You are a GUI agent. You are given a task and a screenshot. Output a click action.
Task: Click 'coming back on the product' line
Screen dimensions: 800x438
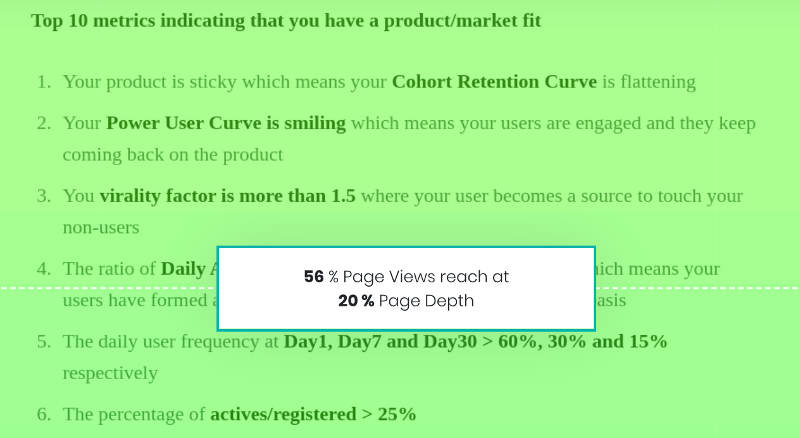click(x=173, y=155)
